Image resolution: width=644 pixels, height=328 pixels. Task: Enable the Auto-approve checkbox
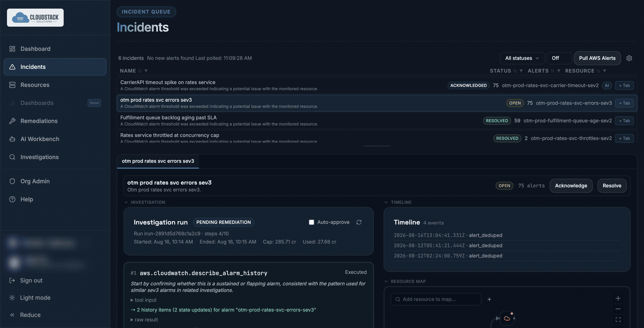(311, 222)
